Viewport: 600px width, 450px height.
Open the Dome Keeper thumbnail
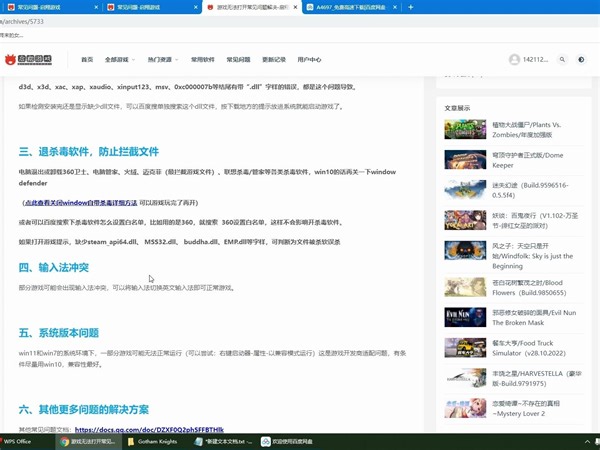tap(465, 160)
